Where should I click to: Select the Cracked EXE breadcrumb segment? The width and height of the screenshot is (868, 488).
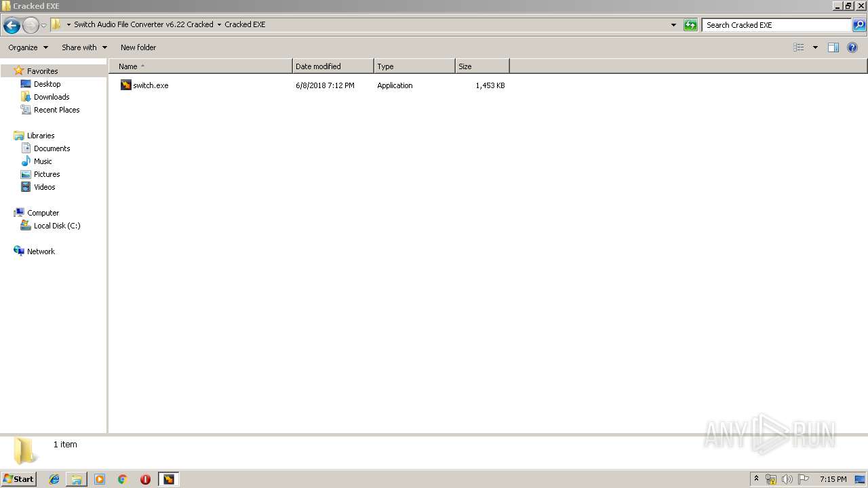coord(245,24)
